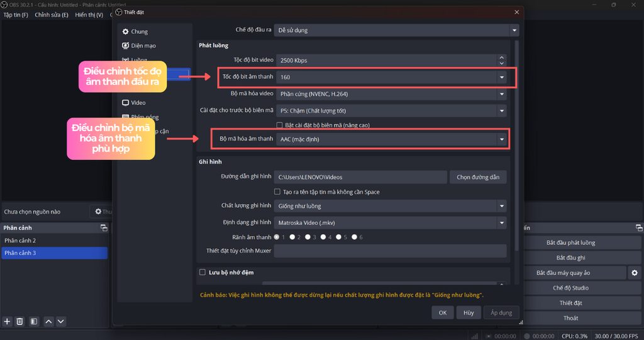Click the Diện mạo appearance icon
This screenshot has width=644, height=340.
125,45
